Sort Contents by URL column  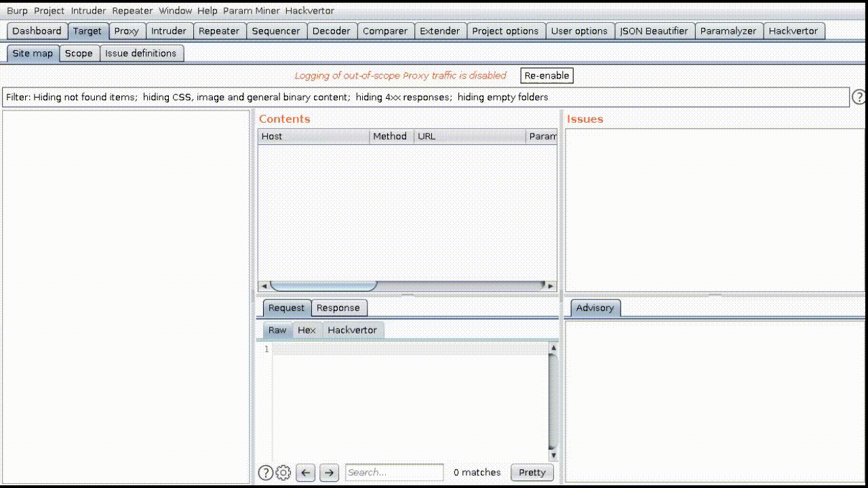coord(470,136)
